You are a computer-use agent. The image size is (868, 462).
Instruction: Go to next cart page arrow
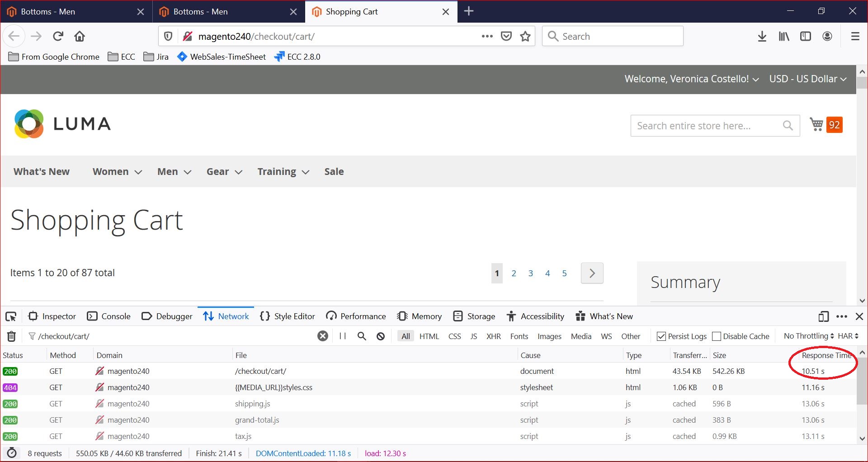pos(592,273)
